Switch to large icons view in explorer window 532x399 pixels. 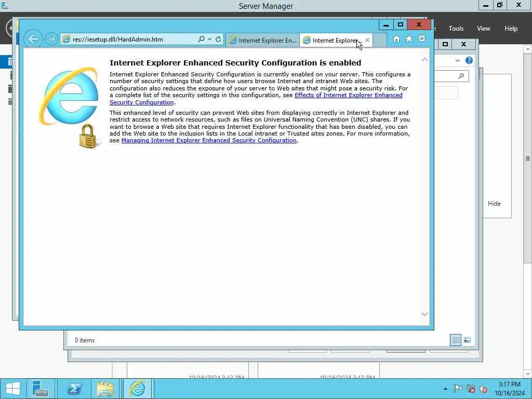(467, 340)
